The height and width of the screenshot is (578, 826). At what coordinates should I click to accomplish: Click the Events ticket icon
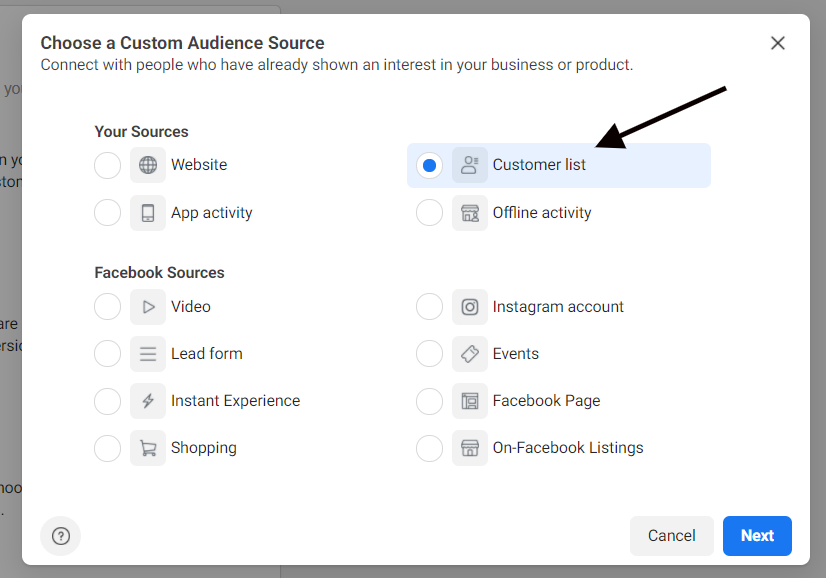tap(470, 353)
